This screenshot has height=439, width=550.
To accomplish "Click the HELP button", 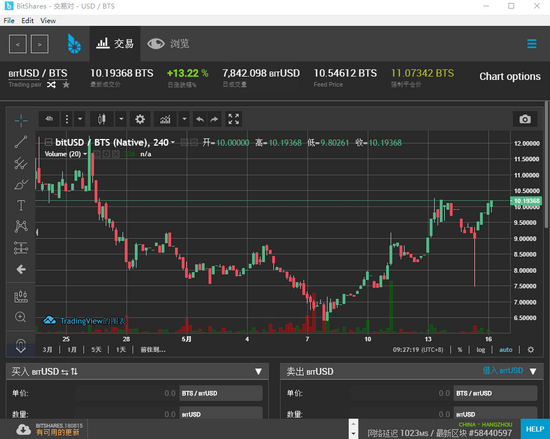I will (x=535, y=429).
